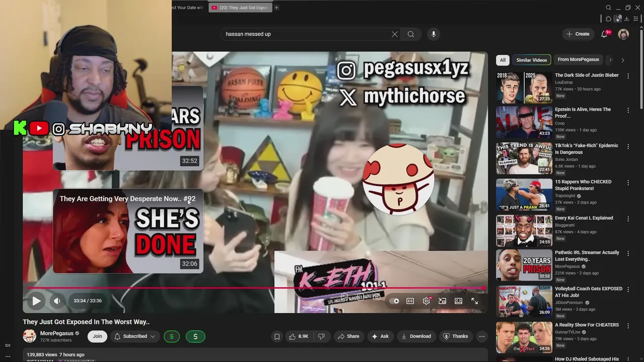This screenshot has height=362, width=644.
Task: Select the 'From MorePegasus' filter chip
Action: [x=578, y=60]
